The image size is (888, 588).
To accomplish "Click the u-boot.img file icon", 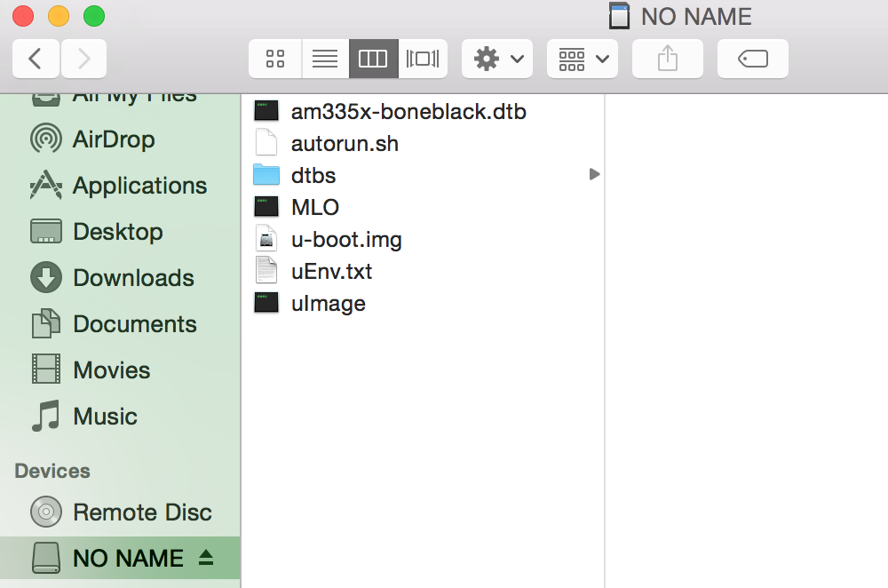I will click(266, 239).
